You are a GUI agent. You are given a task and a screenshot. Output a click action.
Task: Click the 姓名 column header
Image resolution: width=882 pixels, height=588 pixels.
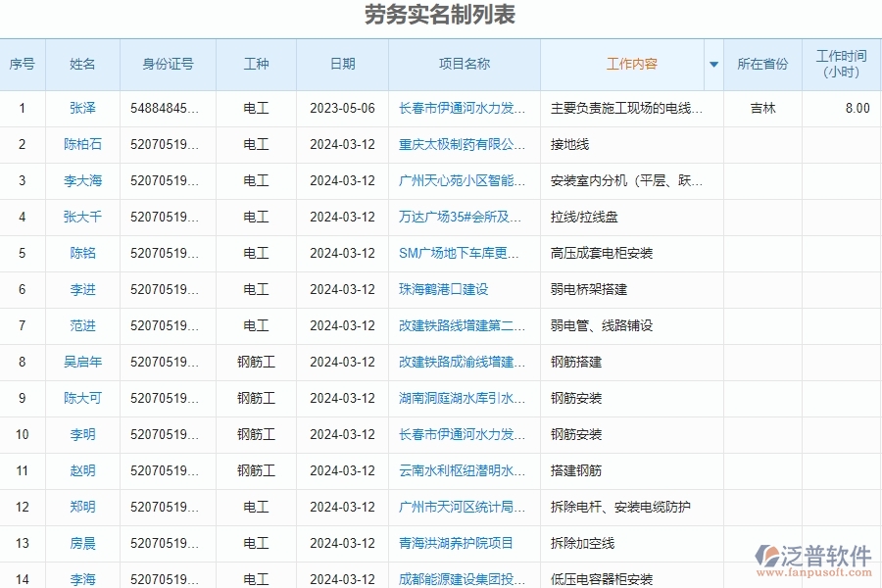pos(82,64)
